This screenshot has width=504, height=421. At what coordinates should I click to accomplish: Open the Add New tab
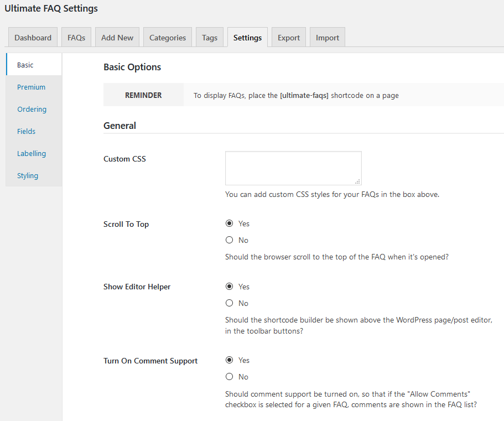point(117,38)
